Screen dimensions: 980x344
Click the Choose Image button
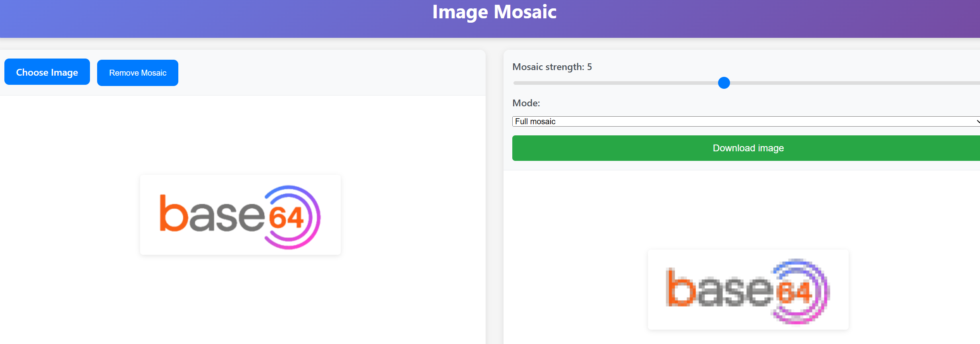click(47, 72)
